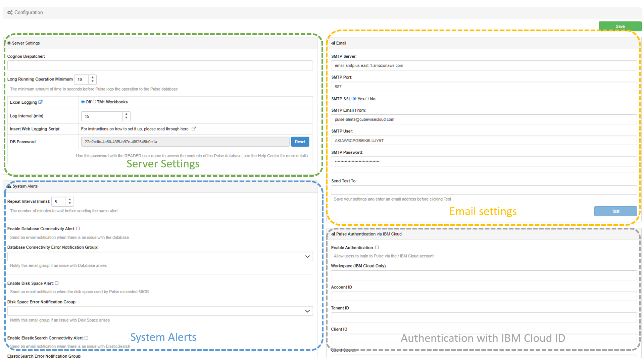Viewport: 644px width, 362px height.
Task: Click the 'Configuration' page title
Action: pos(29,12)
